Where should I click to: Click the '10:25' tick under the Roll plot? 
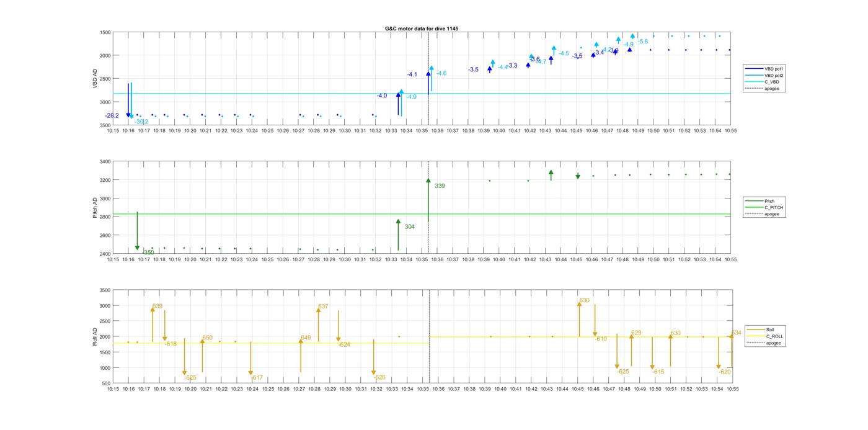(268, 389)
